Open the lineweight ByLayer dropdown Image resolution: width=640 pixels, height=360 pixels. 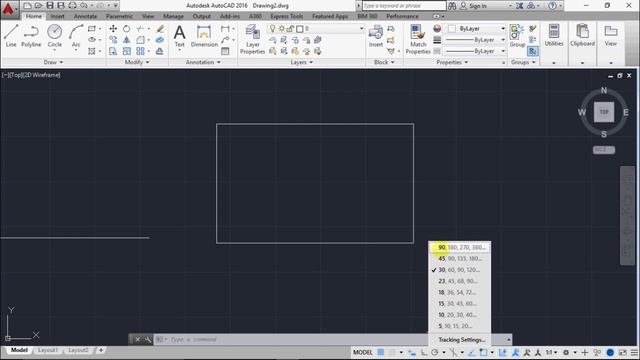pos(476,40)
